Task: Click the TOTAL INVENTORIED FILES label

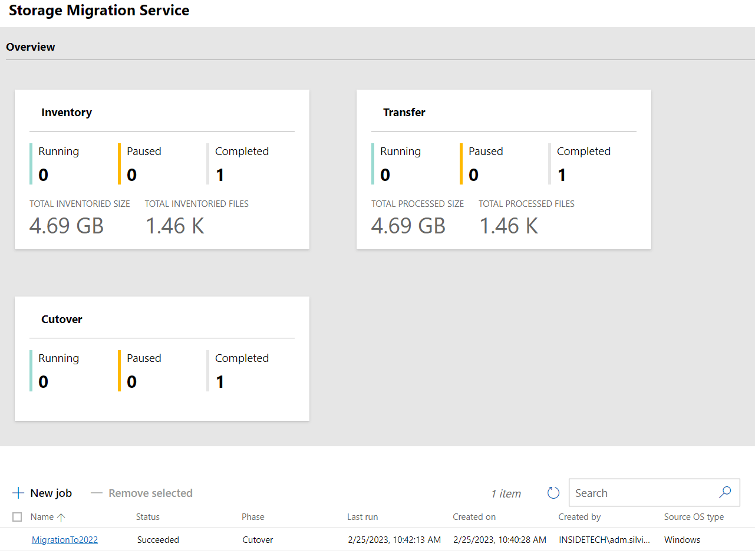Action: pyautogui.click(x=197, y=204)
